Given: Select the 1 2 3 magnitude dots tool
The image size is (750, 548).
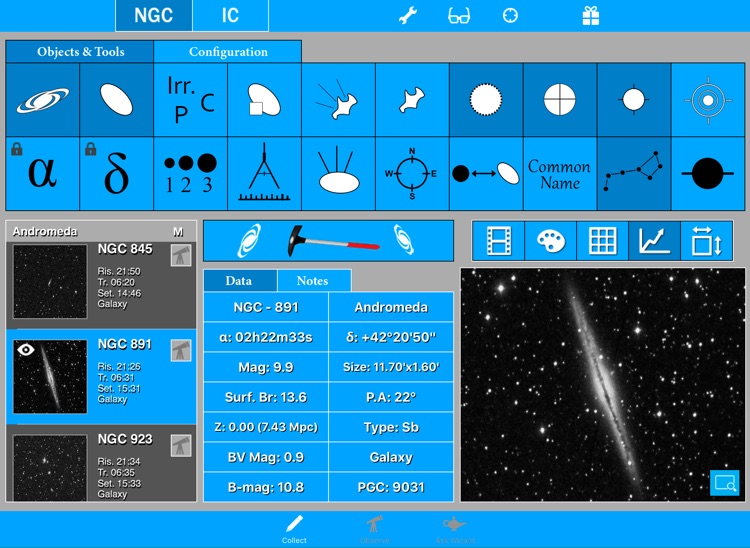Looking at the screenshot, I should coord(191,174).
